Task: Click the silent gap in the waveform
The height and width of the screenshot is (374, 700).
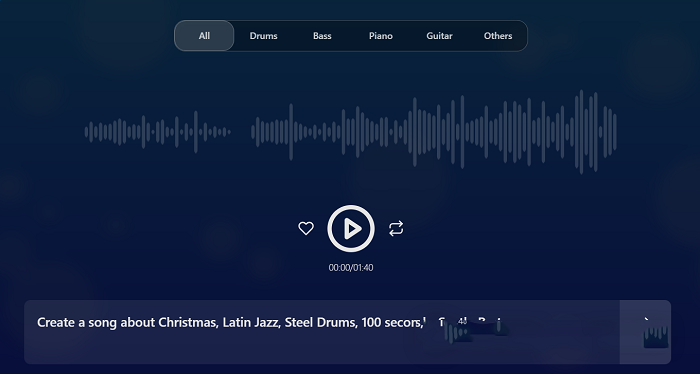Action: pos(241,132)
